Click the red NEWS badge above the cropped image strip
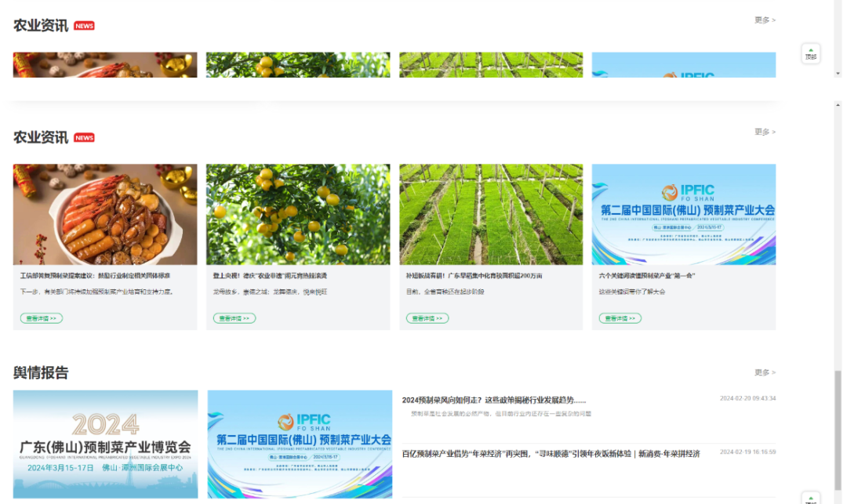The width and height of the screenshot is (847, 504). click(x=84, y=26)
